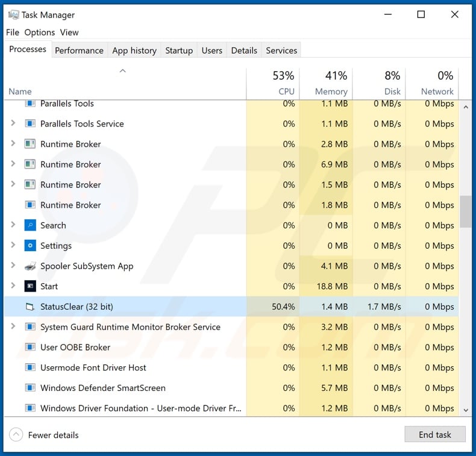The width and height of the screenshot is (476, 456).
Task: Switch to the Performance tab
Action: [x=79, y=51]
